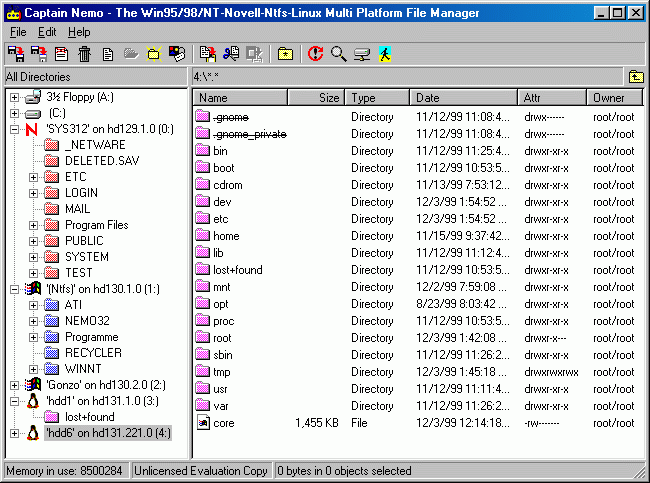
Task: Expand the Program Files folder node
Action: [x=33, y=226]
